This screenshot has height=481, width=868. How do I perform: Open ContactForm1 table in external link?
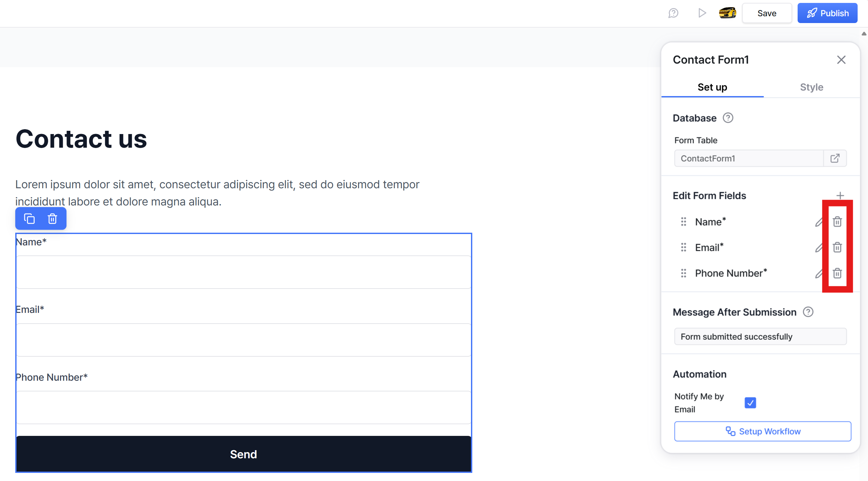point(835,158)
